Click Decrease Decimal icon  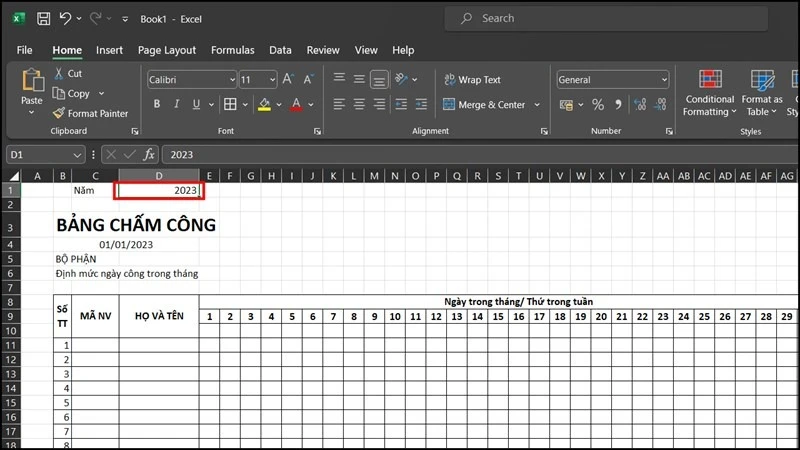point(660,105)
